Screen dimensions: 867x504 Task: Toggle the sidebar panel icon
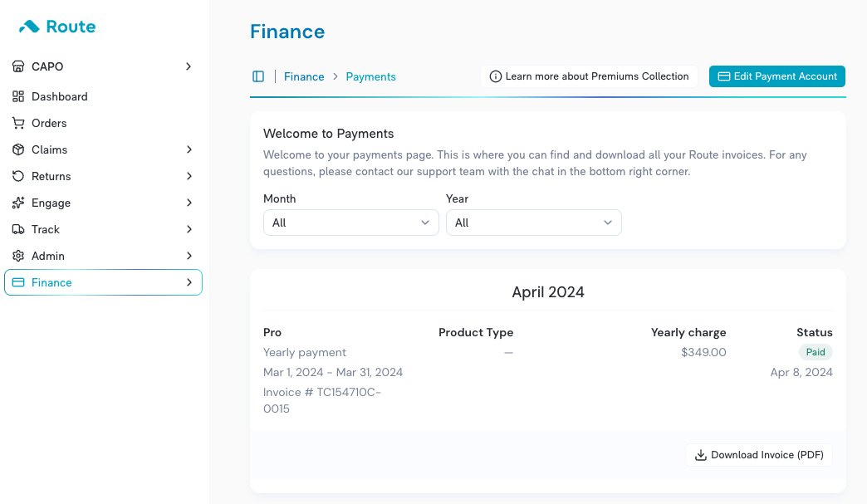pos(258,76)
